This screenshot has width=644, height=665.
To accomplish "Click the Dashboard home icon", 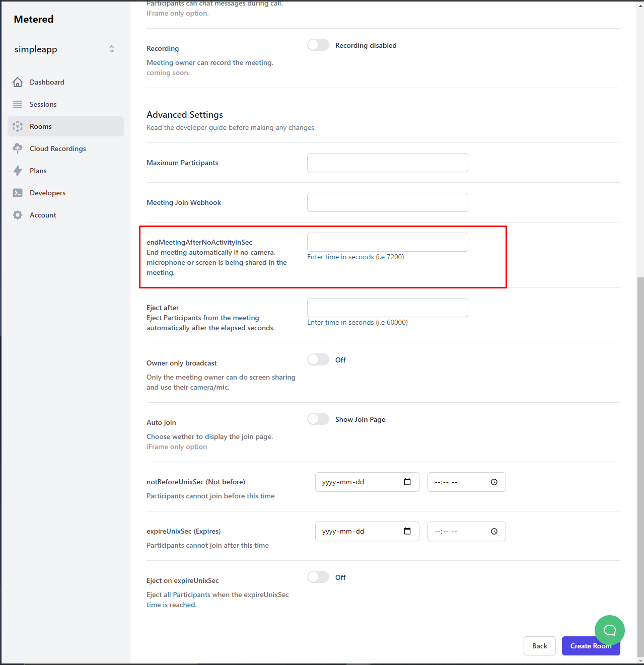I will tap(18, 82).
